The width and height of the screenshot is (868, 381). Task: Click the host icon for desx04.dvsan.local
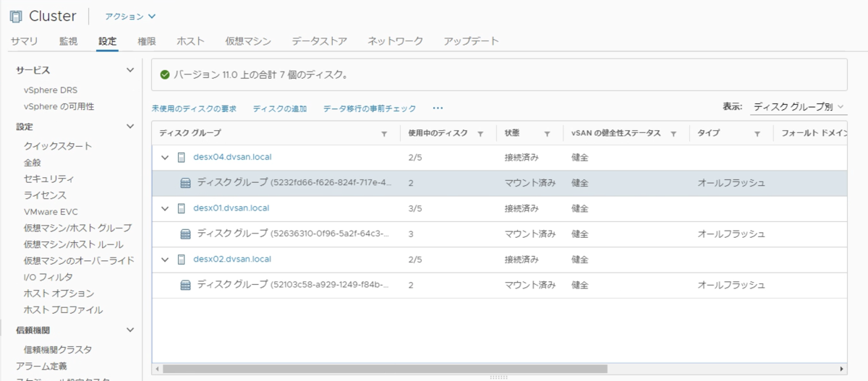click(x=182, y=157)
